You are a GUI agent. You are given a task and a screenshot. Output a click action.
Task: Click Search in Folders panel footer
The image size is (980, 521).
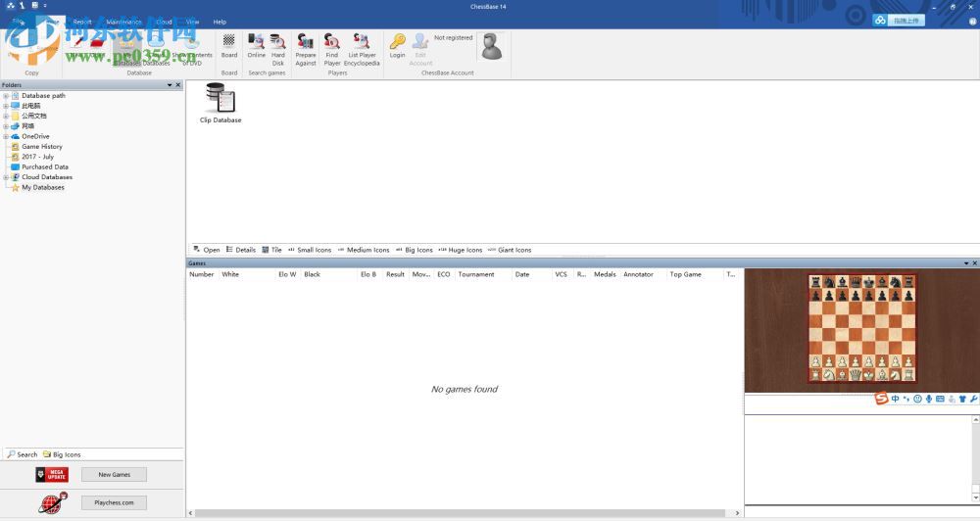23,454
